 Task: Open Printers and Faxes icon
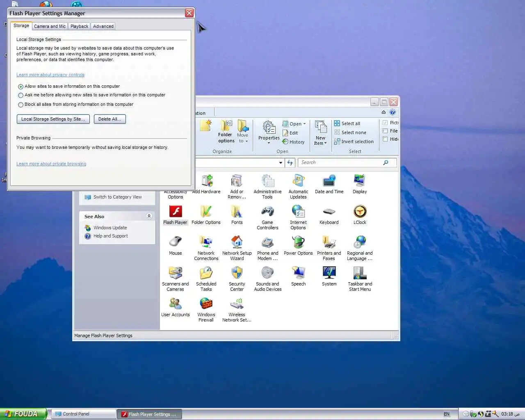click(x=329, y=248)
